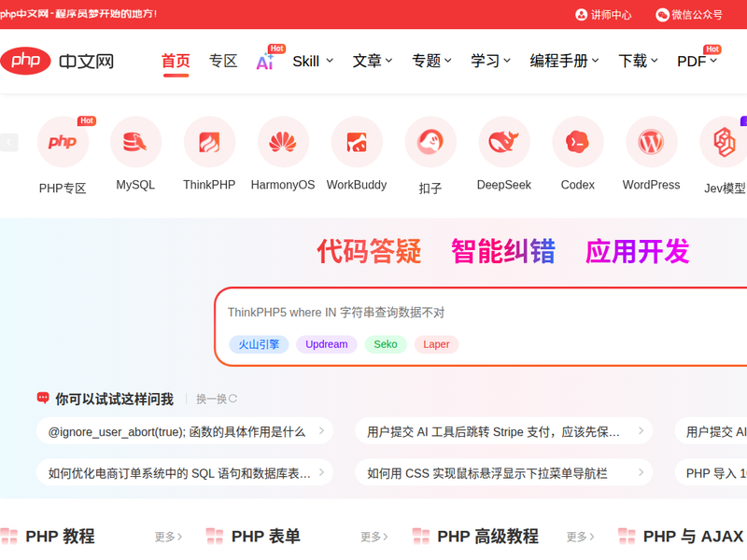Click the 微信公众号 text link
Image resolution: width=747 pixels, height=560 pixels.
point(697,15)
